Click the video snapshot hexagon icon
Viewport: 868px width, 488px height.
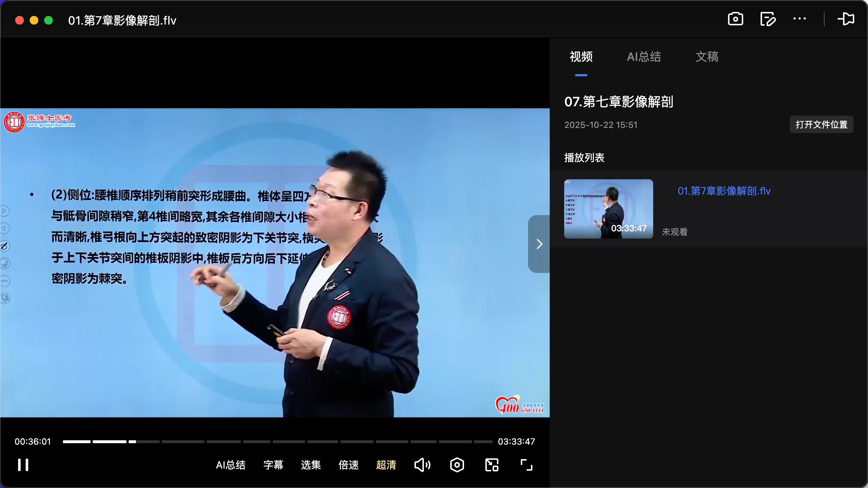457,465
